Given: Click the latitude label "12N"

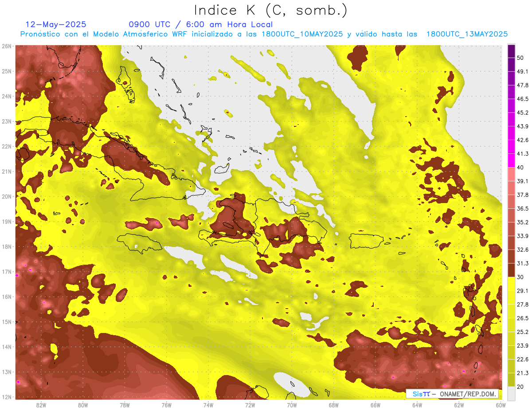Looking at the screenshot, I should (7, 397).
